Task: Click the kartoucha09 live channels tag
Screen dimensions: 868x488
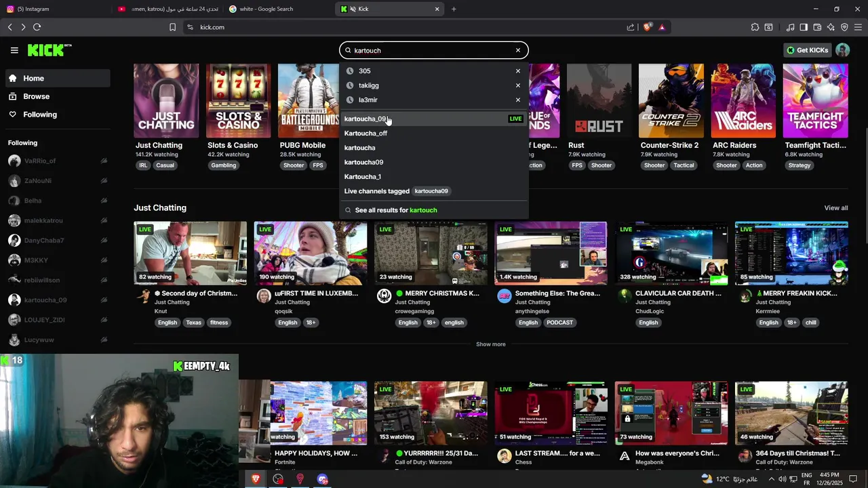Action: pyautogui.click(x=431, y=191)
